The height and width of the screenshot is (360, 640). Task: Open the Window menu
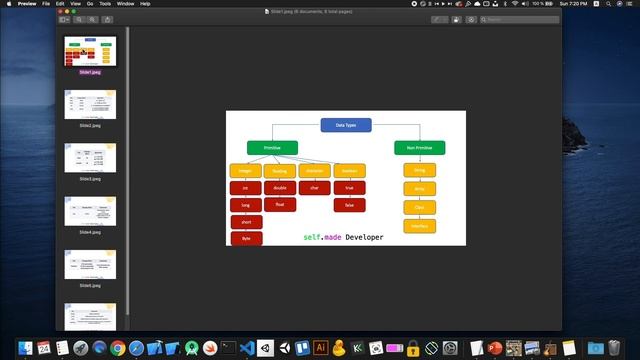pos(125,4)
